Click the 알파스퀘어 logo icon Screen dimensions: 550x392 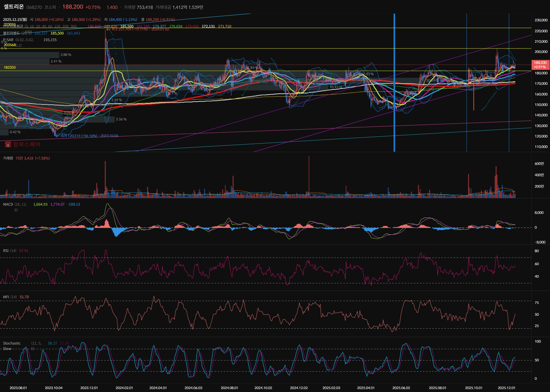(8, 145)
